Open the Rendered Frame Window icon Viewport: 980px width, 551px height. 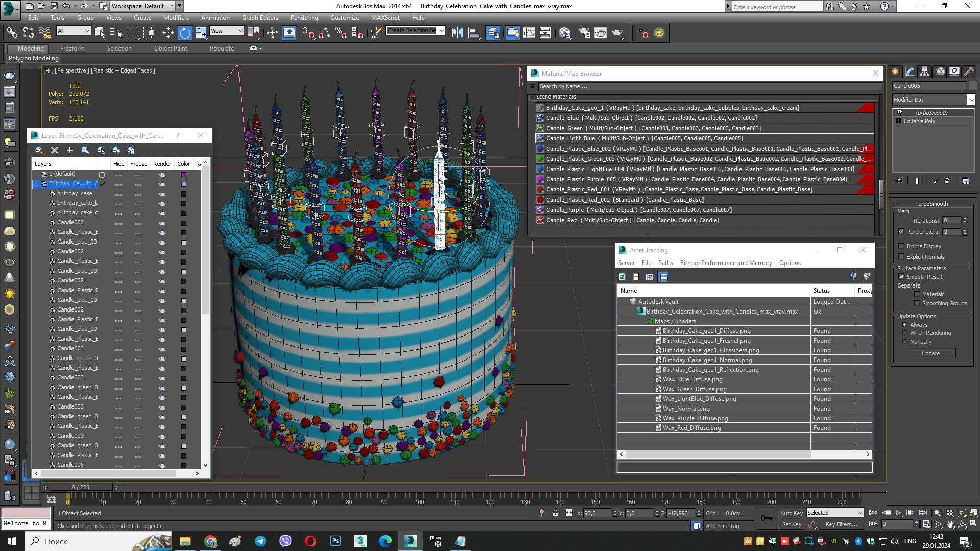(x=601, y=33)
